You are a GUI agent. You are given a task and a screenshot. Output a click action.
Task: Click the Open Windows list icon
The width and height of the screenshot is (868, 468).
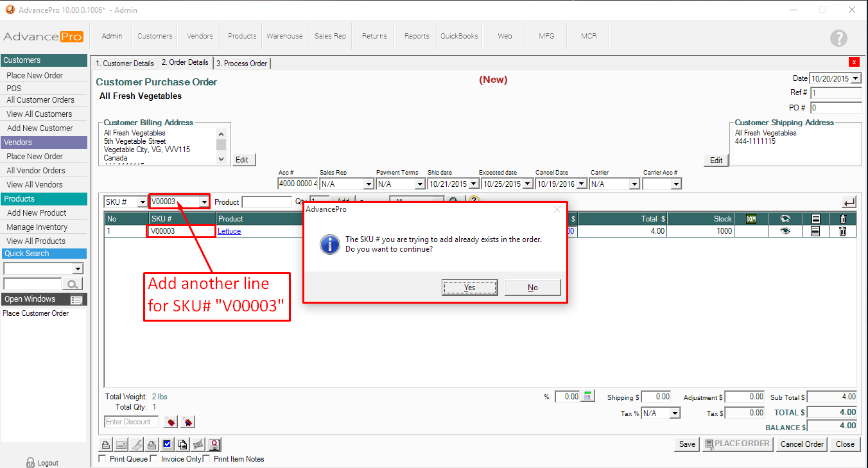(x=76, y=300)
